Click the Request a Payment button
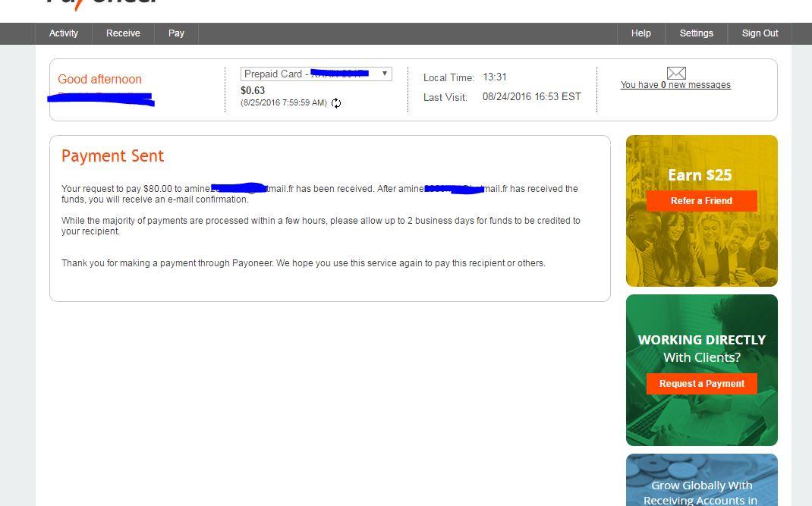 click(x=702, y=384)
